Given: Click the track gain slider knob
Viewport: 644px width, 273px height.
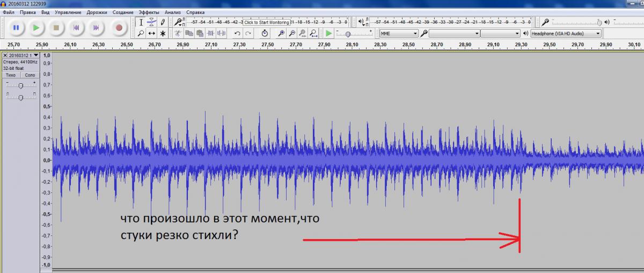Looking at the screenshot, I should click(21, 86).
